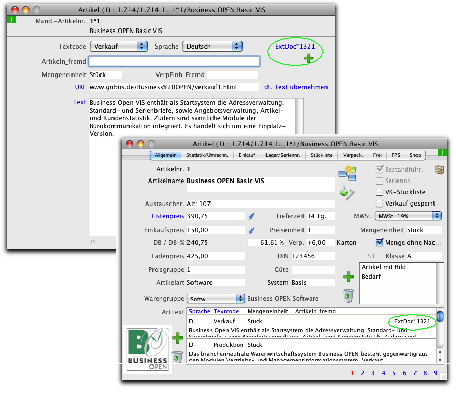Image resolution: width=456 pixels, height=395 pixels.
Task: Click the VerpEinh. Fremd field
Action: tap(232, 75)
